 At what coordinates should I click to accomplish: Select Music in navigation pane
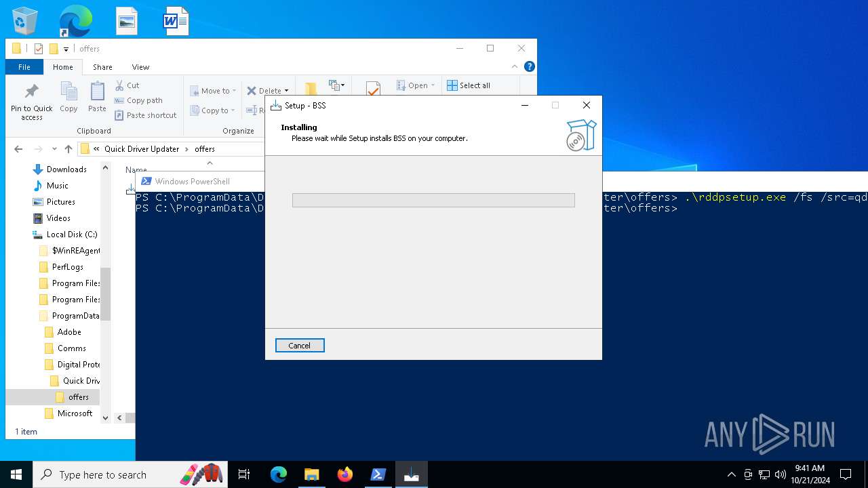point(57,186)
